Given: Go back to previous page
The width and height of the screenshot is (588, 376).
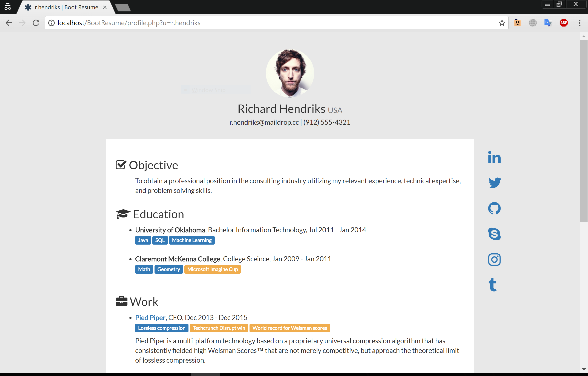Looking at the screenshot, I should click(x=9, y=23).
